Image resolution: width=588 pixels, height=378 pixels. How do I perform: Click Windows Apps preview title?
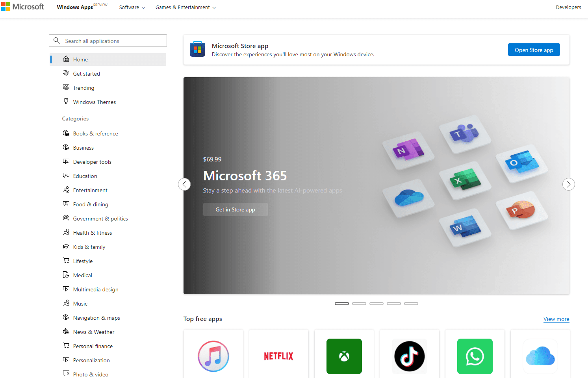point(82,7)
